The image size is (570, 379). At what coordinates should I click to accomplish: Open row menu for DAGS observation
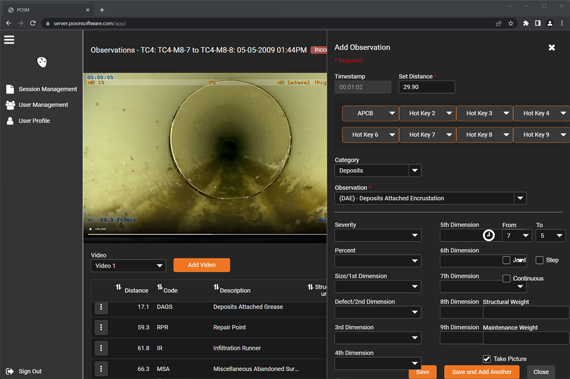pos(101,307)
